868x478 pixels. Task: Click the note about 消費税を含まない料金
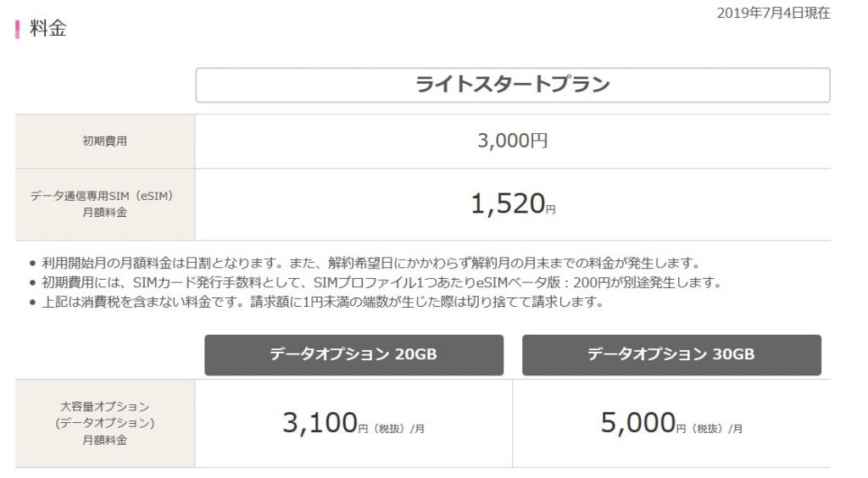pyautogui.click(x=322, y=302)
